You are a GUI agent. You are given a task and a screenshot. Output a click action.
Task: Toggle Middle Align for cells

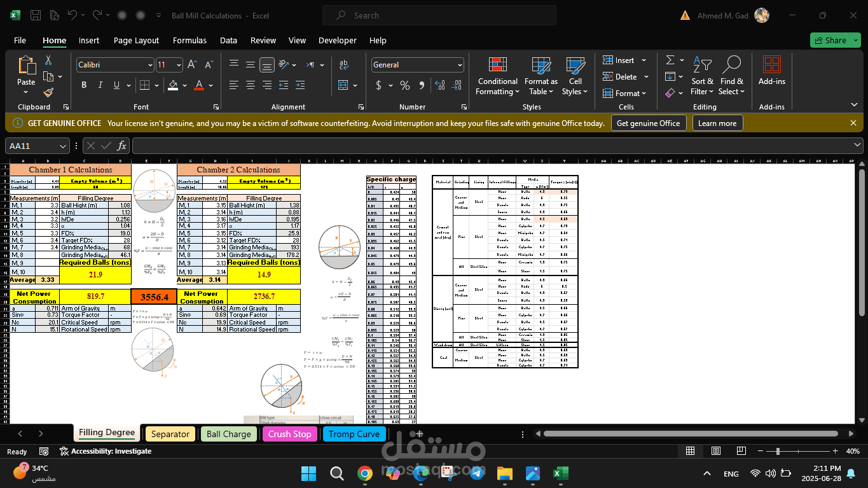coord(251,65)
